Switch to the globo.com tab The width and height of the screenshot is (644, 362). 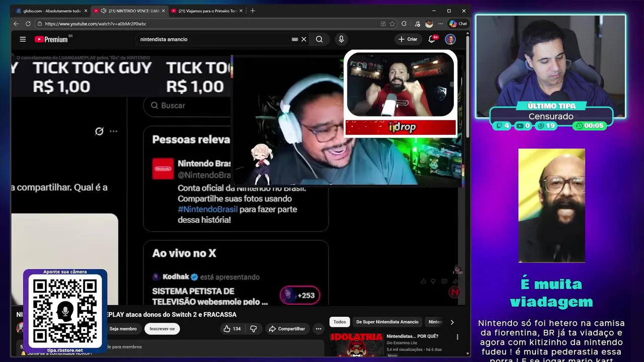(51, 11)
